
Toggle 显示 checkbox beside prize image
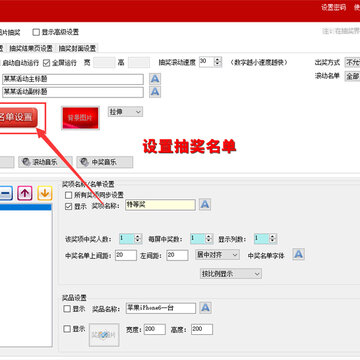pos(67,329)
